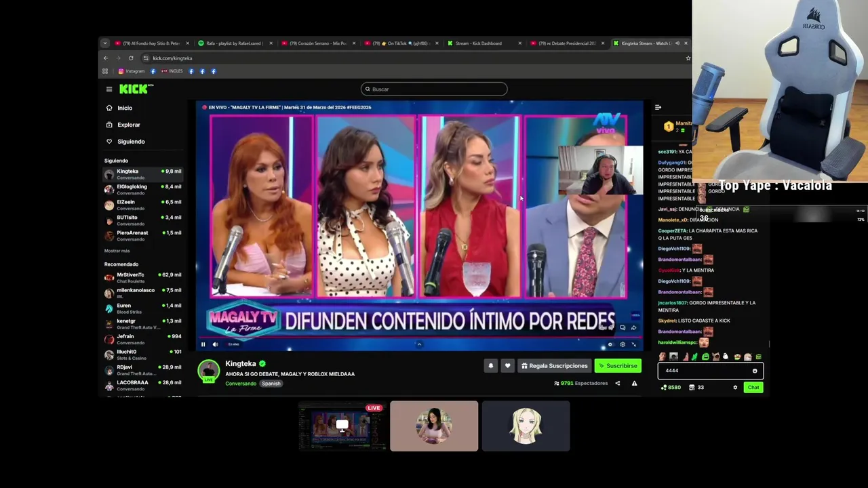The height and width of the screenshot is (488, 868).
Task: Open the Kingteka channel name link
Action: [241, 364]
